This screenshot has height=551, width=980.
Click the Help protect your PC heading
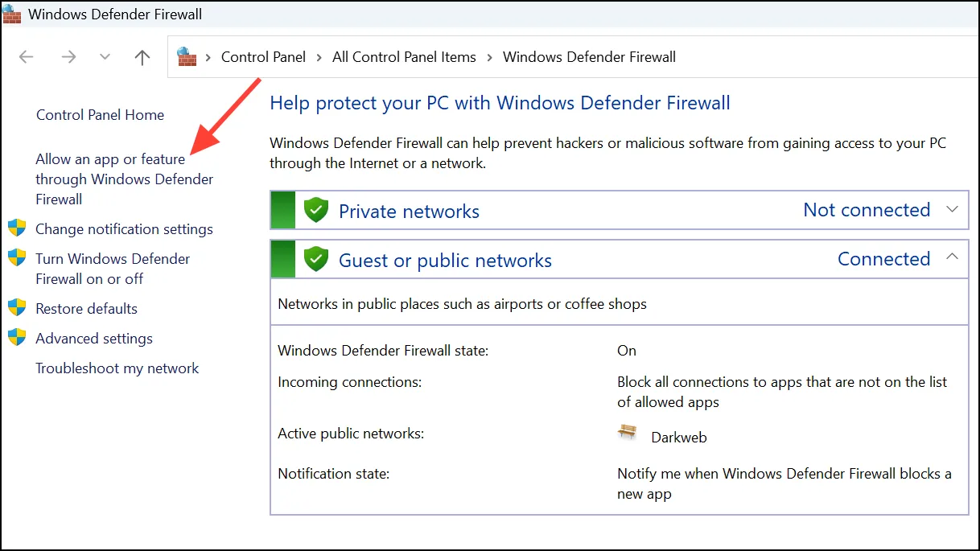500,103
